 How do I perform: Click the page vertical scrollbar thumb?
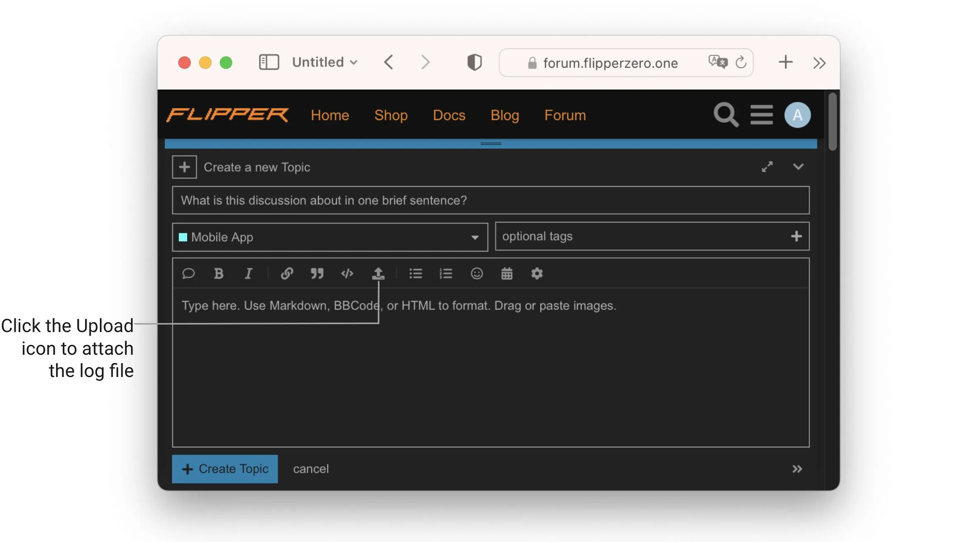point(832,122)
